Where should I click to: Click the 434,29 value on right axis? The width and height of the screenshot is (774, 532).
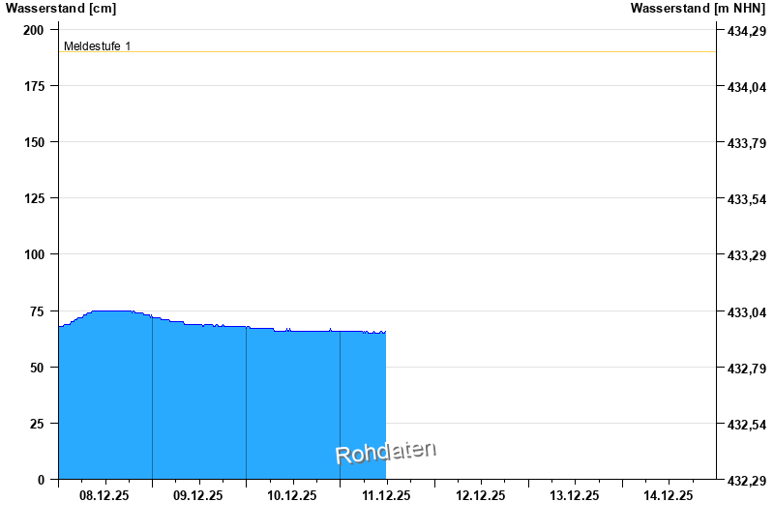click(747, 31)
